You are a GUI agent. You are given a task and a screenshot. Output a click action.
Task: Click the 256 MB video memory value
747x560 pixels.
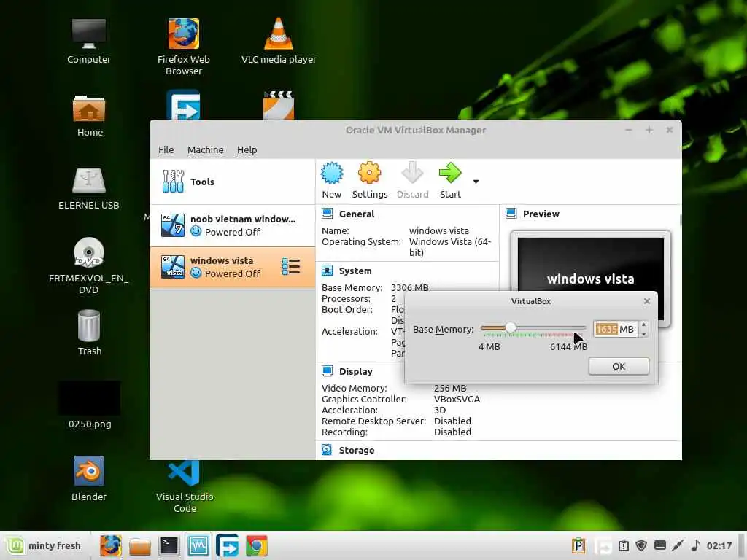[449, 388]
